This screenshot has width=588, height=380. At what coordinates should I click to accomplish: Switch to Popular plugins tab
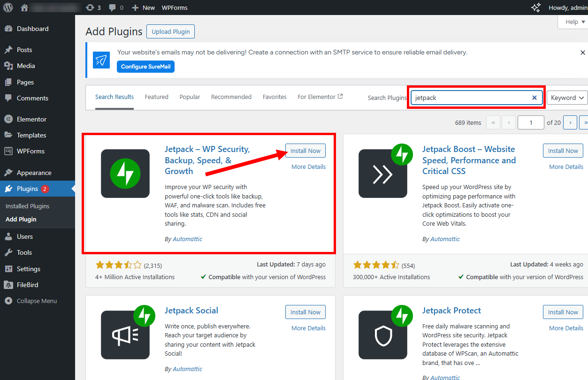190,97
